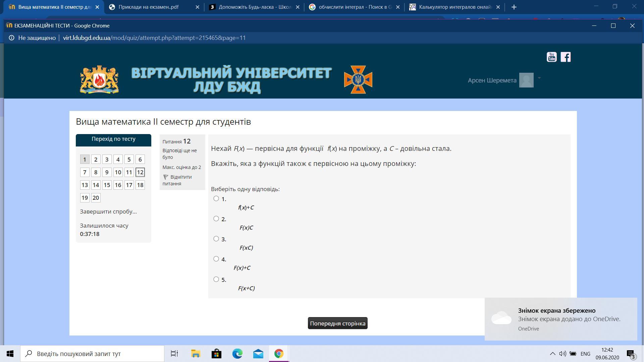
Task: Click the university coat of arms logo
Action: (x=99, y=79)
